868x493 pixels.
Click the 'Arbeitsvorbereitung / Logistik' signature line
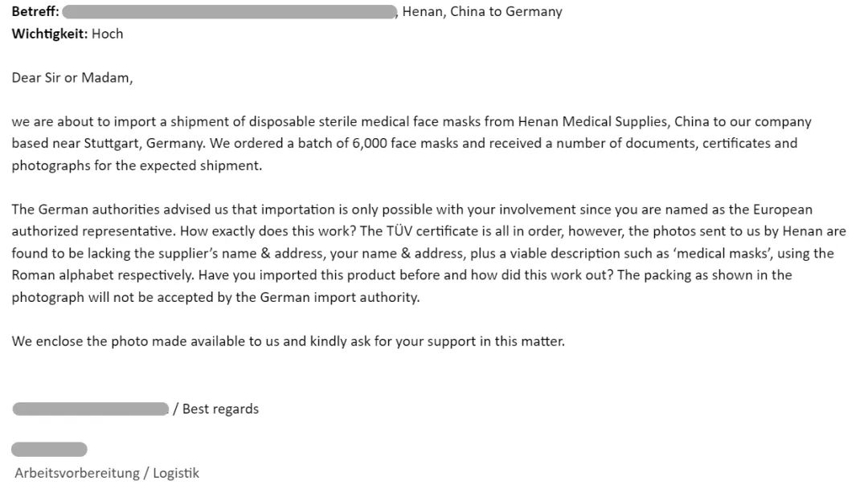107,473
